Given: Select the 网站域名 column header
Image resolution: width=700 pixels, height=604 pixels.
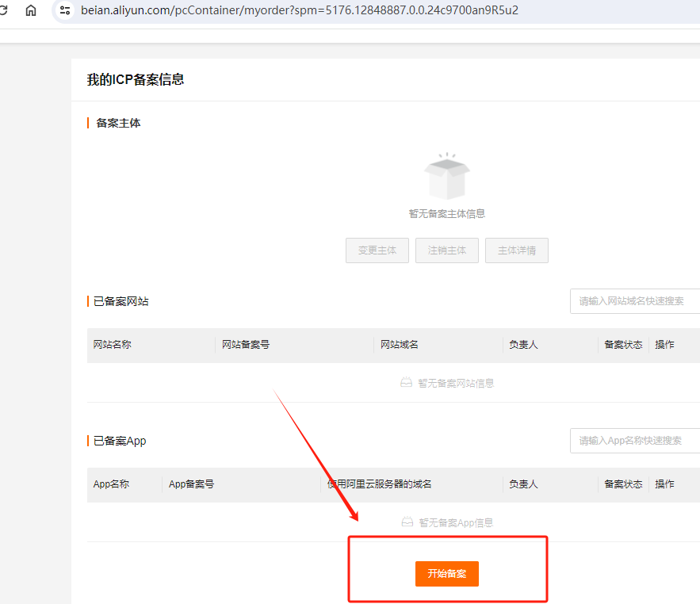Looking at the screenshot, I should [400, 345].
